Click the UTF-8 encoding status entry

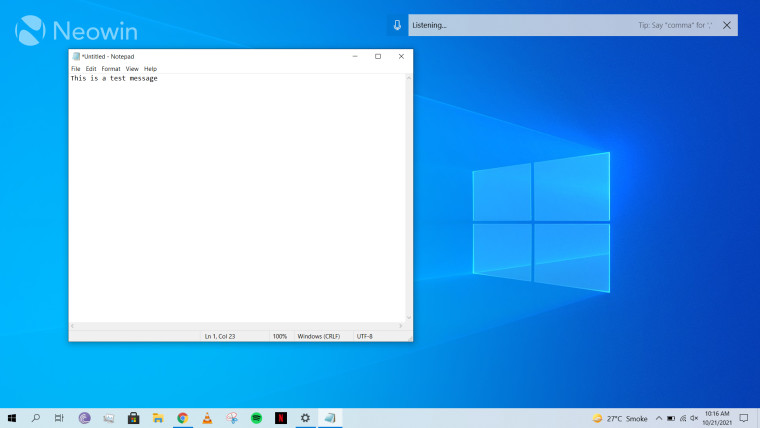click(364, 336)
